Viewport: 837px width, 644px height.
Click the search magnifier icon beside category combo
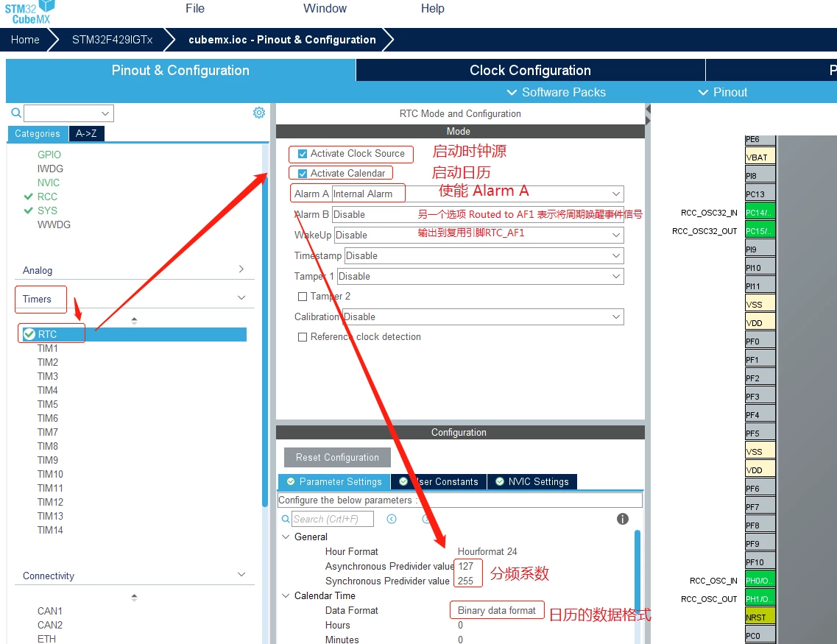coord(16,113)
